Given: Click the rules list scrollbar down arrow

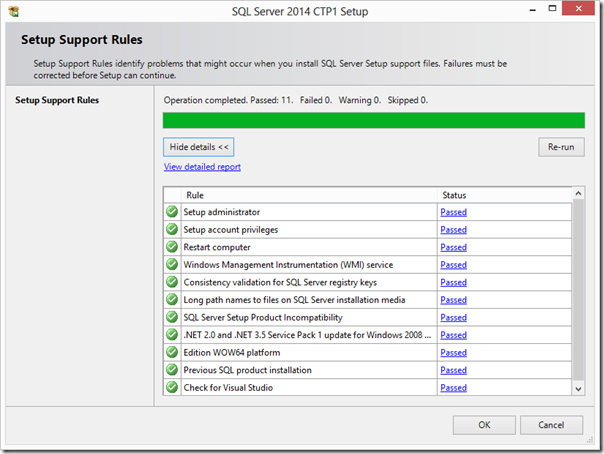Looking at the screenshot, I should click(x=578, y=389).
